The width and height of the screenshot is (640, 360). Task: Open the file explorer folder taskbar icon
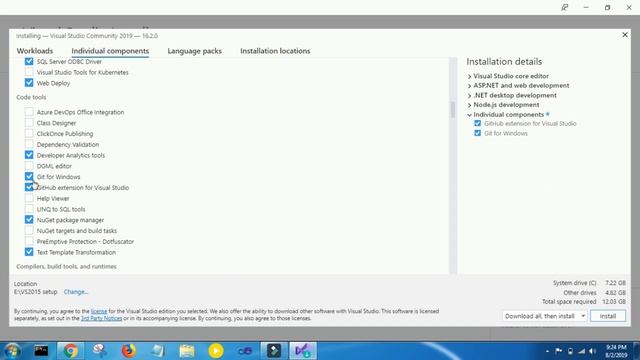[x=187, y=351]
